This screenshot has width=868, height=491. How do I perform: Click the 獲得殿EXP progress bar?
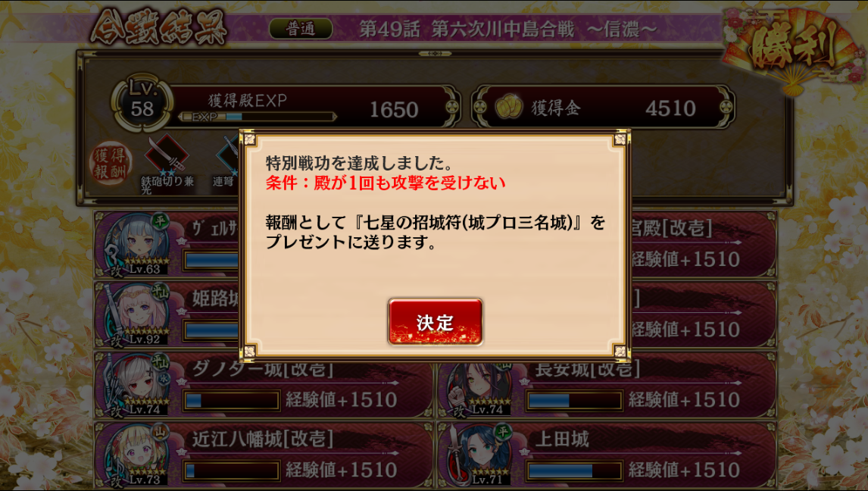tap(258, 117)
